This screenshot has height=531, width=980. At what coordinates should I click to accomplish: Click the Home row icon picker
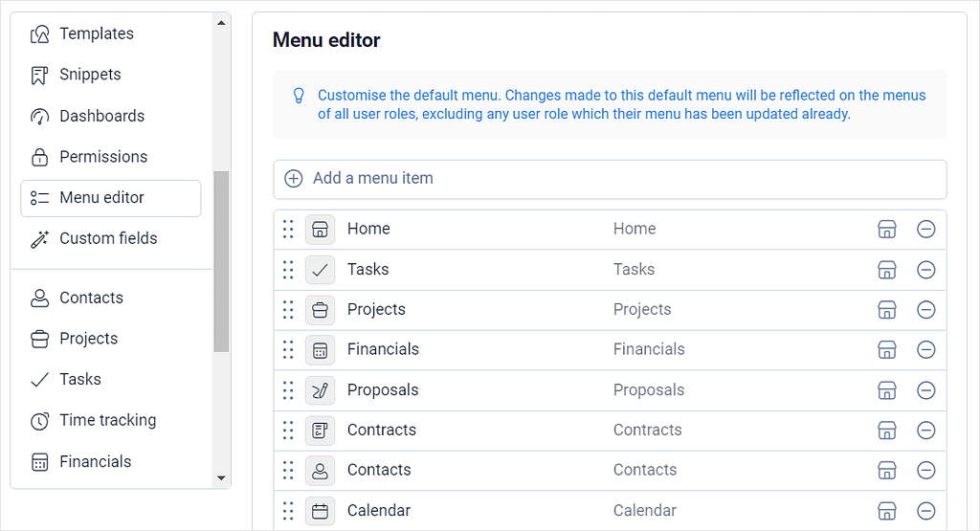320,230
